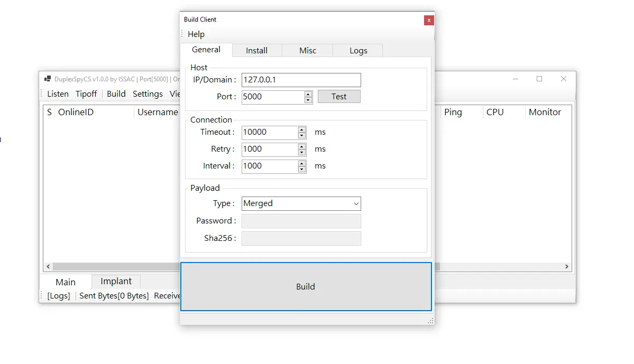
Task: Open the Logs tab in Build Client
Action: click(x=357, y=50)
